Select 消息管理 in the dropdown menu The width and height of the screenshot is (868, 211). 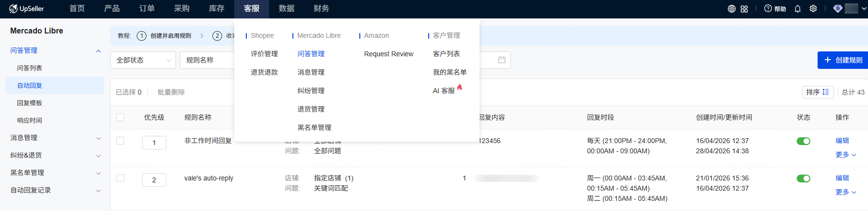311,72
